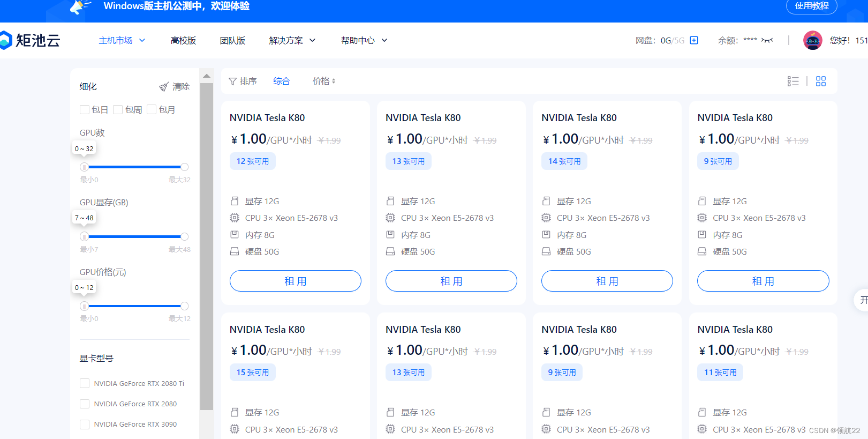
Task: Click the 细化 filter heading
Action: click(x=88, y=86)
